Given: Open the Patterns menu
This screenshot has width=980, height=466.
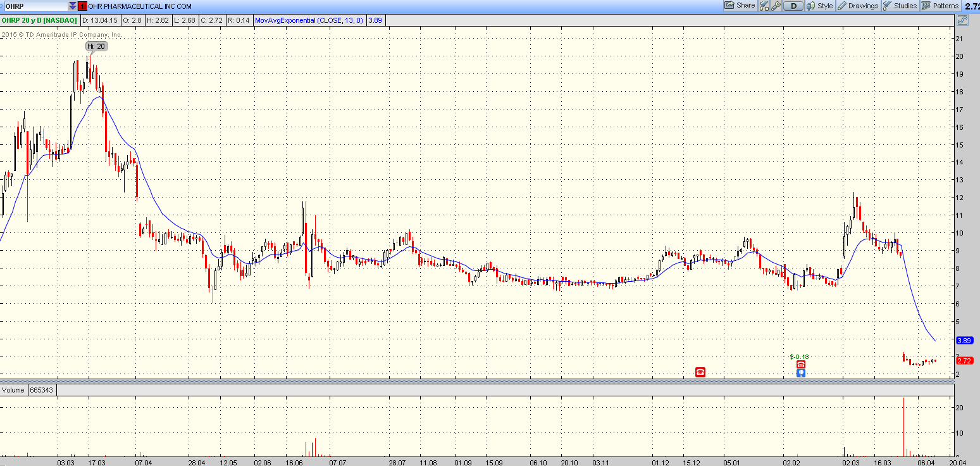Looking at the screenshot, I should click(940, 6).
